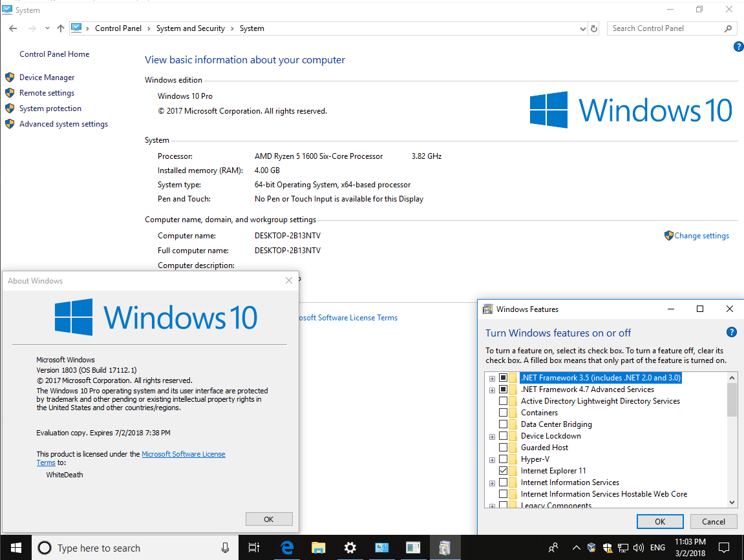The image size is (744, 560).
Task: Go forward in the System window
Action: pos(32,28)
